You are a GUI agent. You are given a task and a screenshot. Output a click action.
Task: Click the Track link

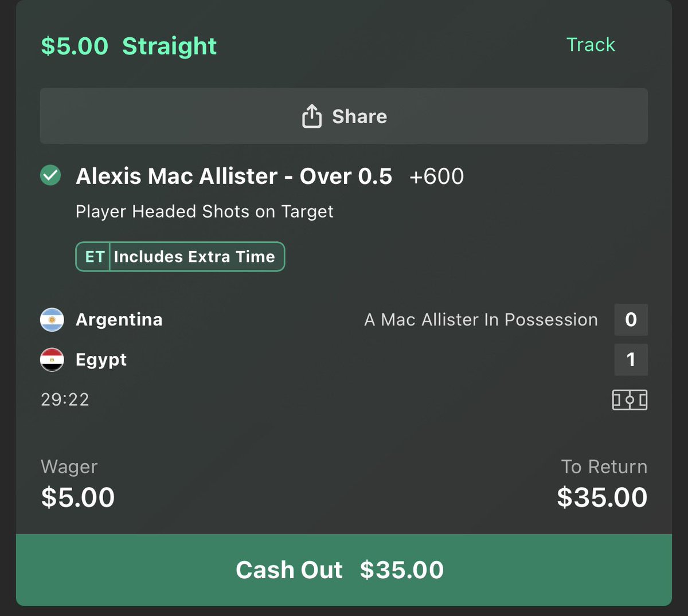pos(591,45)
